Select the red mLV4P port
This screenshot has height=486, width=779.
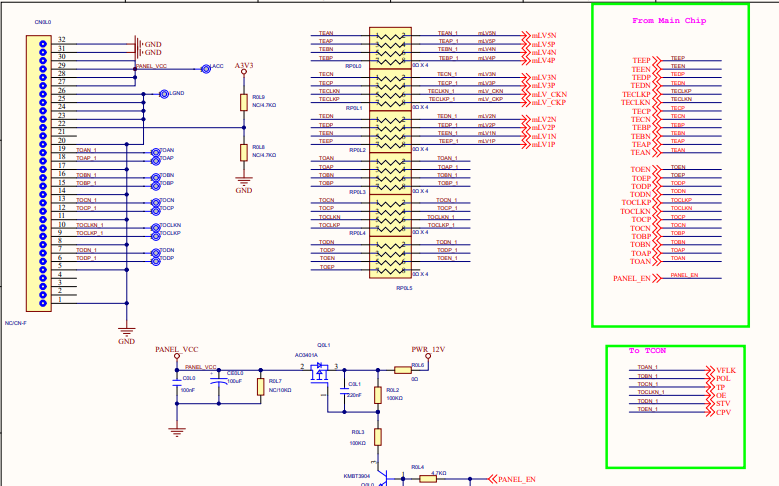(x=539, y=61)
